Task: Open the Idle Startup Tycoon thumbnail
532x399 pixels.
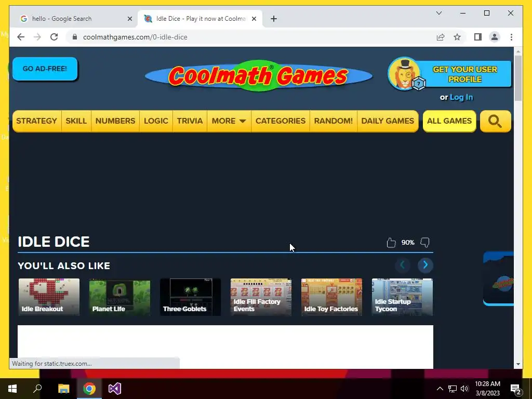Action: (x=403, y=297)
